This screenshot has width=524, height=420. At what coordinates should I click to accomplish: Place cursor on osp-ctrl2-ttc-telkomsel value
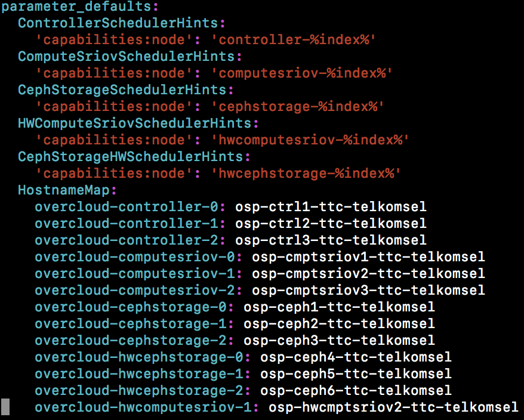[x=331, y=224]
